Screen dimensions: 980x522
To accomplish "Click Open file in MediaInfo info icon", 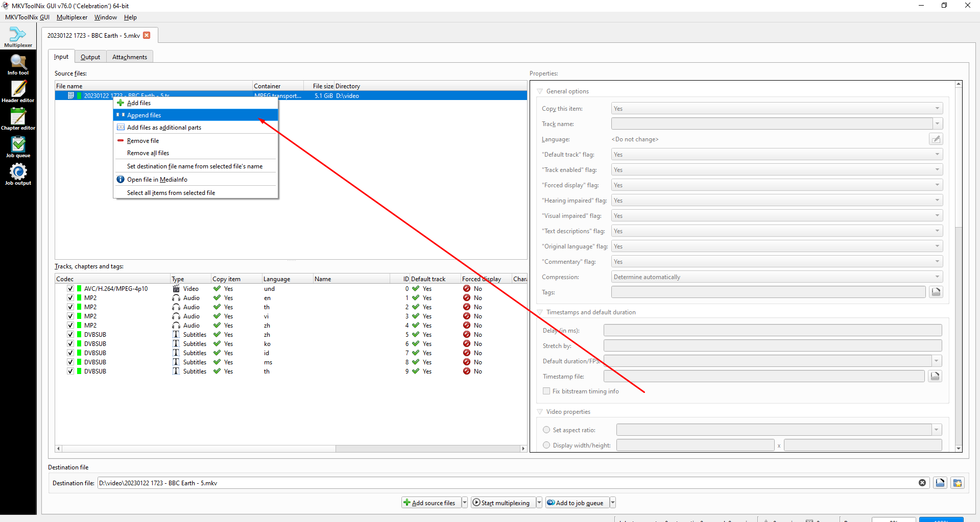I will click(x=121, y=179).
